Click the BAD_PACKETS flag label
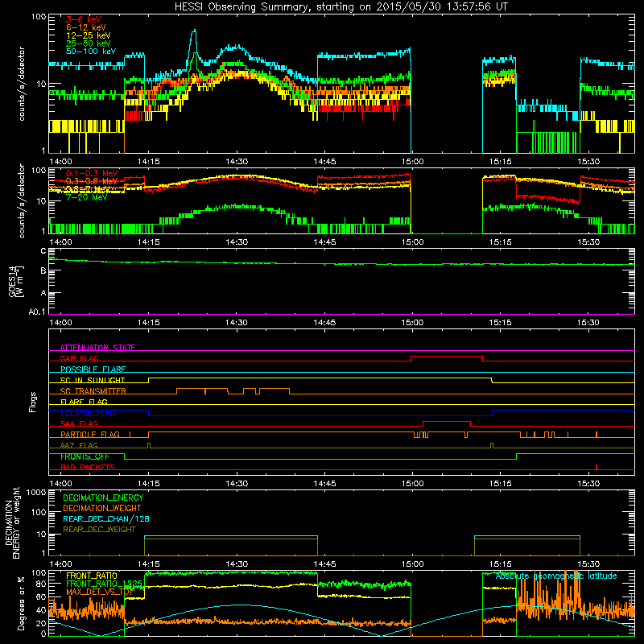The height and width of the screenshot is (644, 644). pyautogui.click(x=88, y=468)
